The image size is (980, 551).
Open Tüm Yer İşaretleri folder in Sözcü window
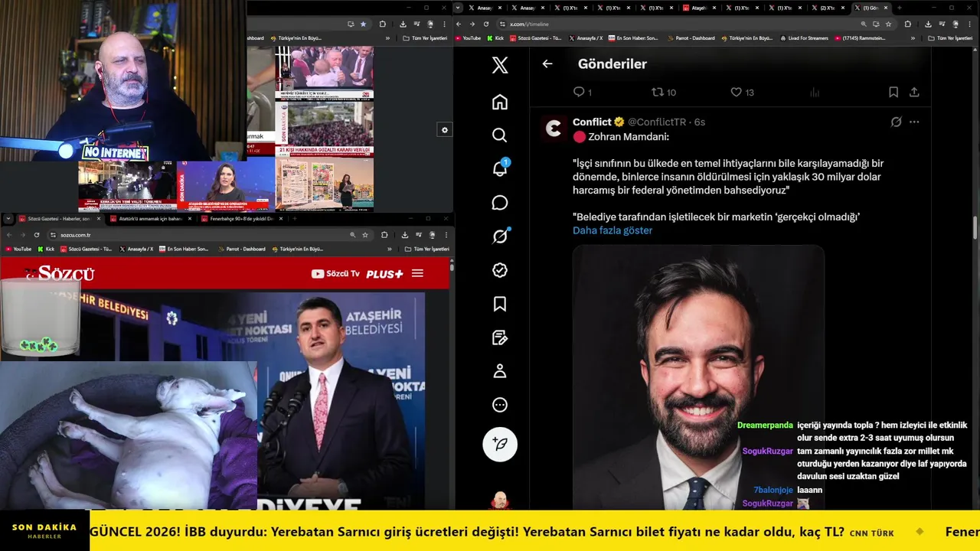point(426,249)
